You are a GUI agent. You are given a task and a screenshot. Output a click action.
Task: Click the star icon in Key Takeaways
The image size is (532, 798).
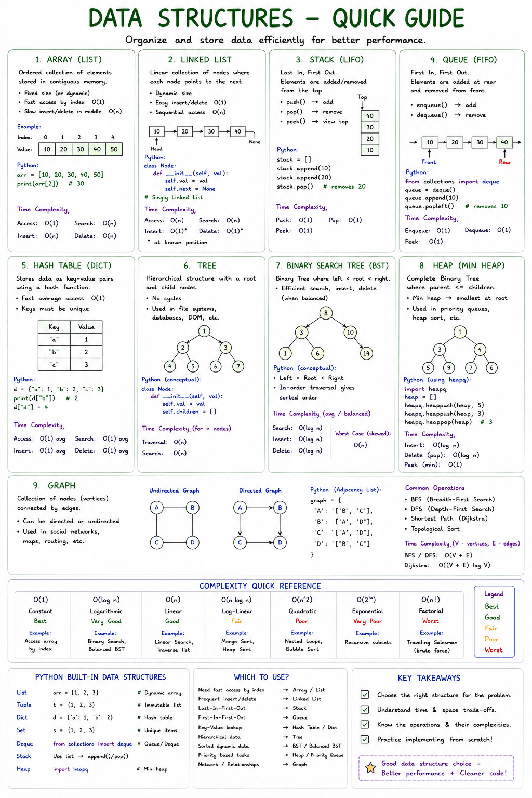click(x=370, y=768)
